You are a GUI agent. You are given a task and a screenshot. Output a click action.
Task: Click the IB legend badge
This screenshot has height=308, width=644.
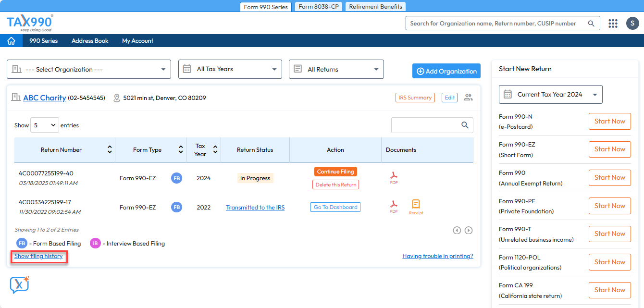coord(96,243)
